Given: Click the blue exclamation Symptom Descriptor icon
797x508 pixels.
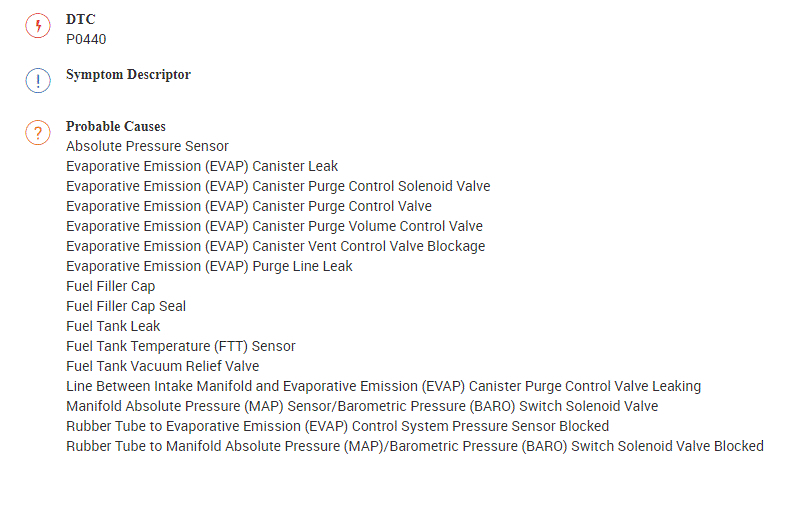Looking at the screenshot, I should coord(37,82).
